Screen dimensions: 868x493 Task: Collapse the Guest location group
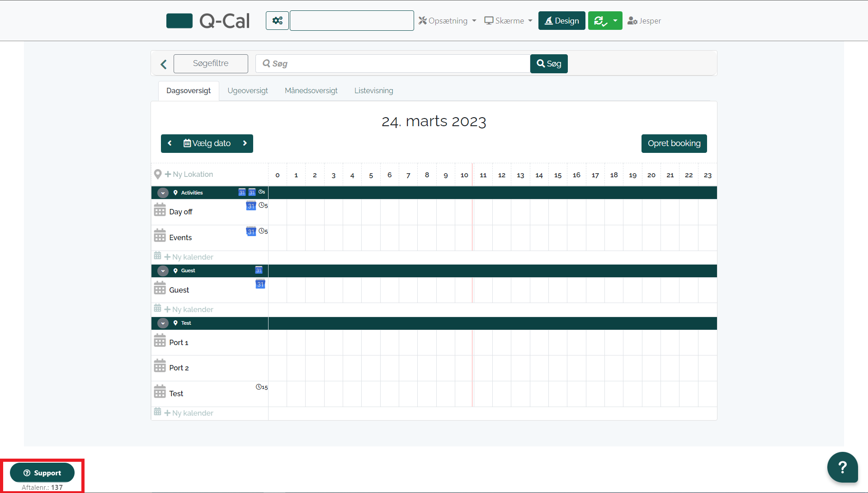click(x=163, y=270)
